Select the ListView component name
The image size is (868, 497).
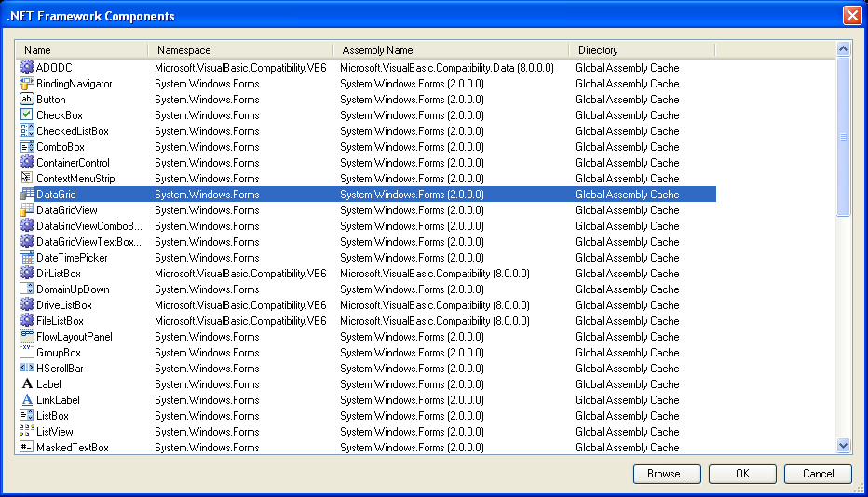point(55,432)
